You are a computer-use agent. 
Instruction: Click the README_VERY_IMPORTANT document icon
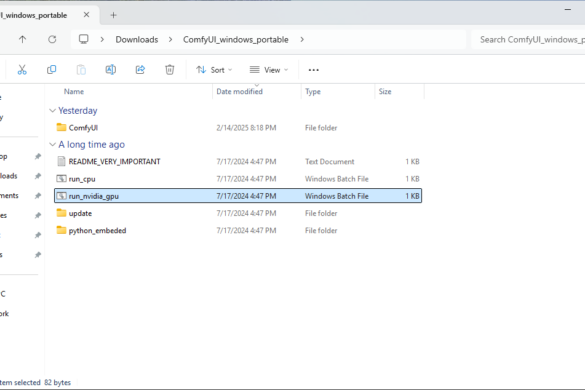tap(61, 161)
